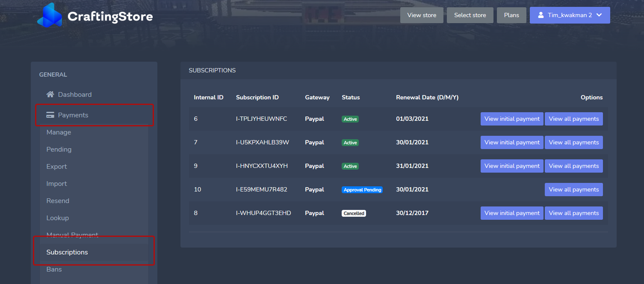Click the user avatar icon beside Tim_kwakman 2
The width and height of the screenshot is (644, 284).
tap(540, 15)
